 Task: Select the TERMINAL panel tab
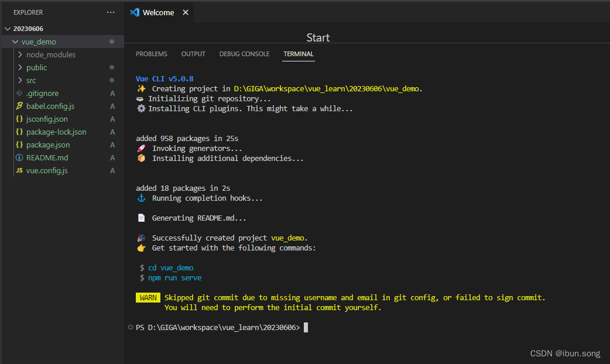299,54
